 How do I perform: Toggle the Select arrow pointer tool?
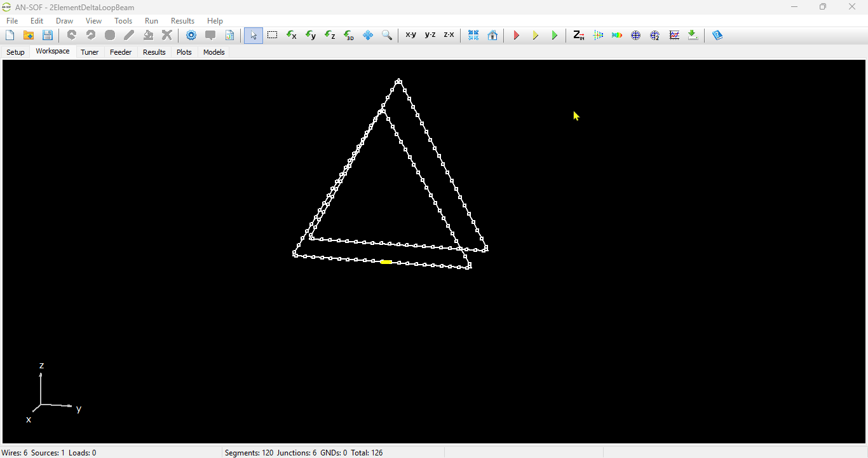click(254, 36)
